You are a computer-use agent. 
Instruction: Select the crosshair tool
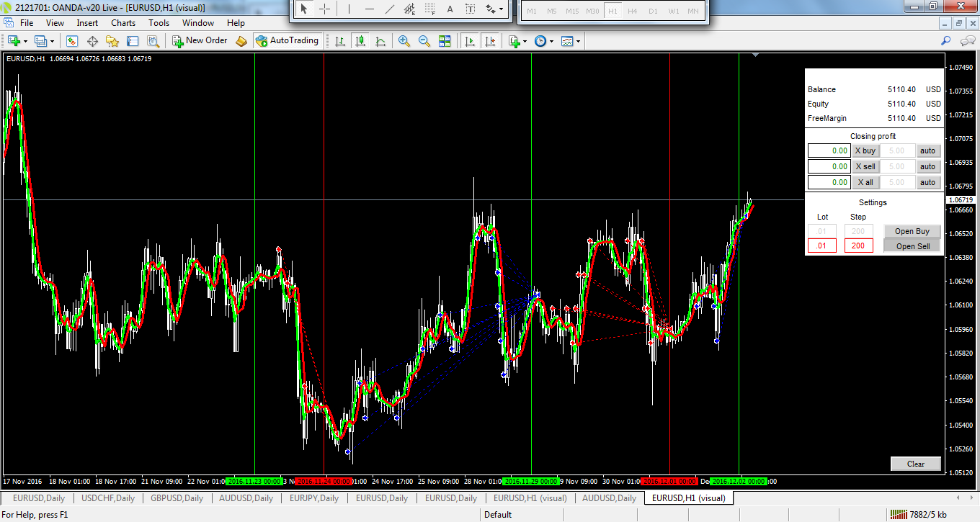coord(325,9)
